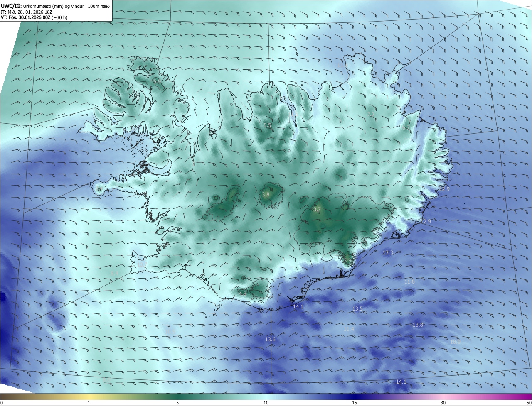
Task: Select the '10' tick on the colour scale
Action: (266, 403)
